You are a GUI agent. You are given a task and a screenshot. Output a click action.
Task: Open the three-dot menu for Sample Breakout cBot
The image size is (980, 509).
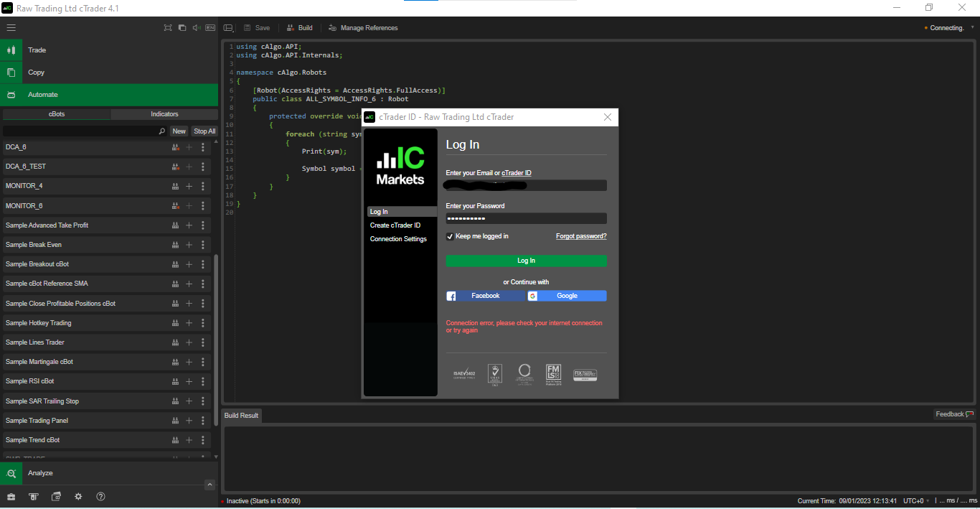tap(203, 264)
